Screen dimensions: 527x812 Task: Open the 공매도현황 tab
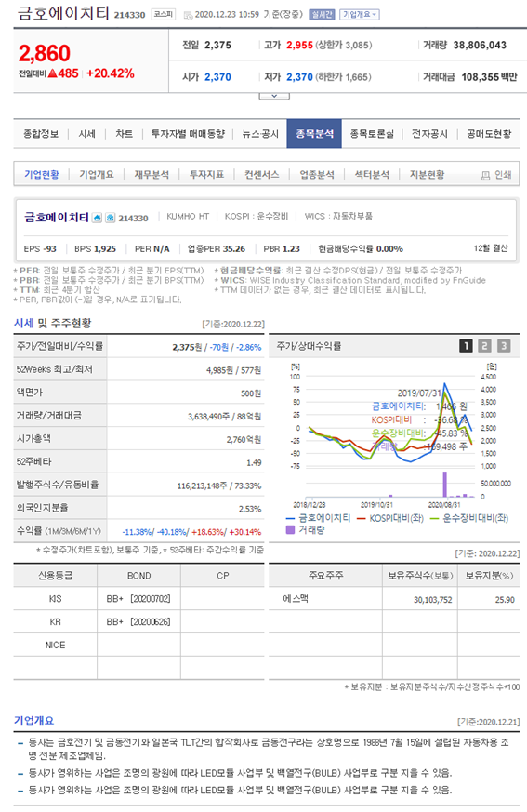click(489, 134)
